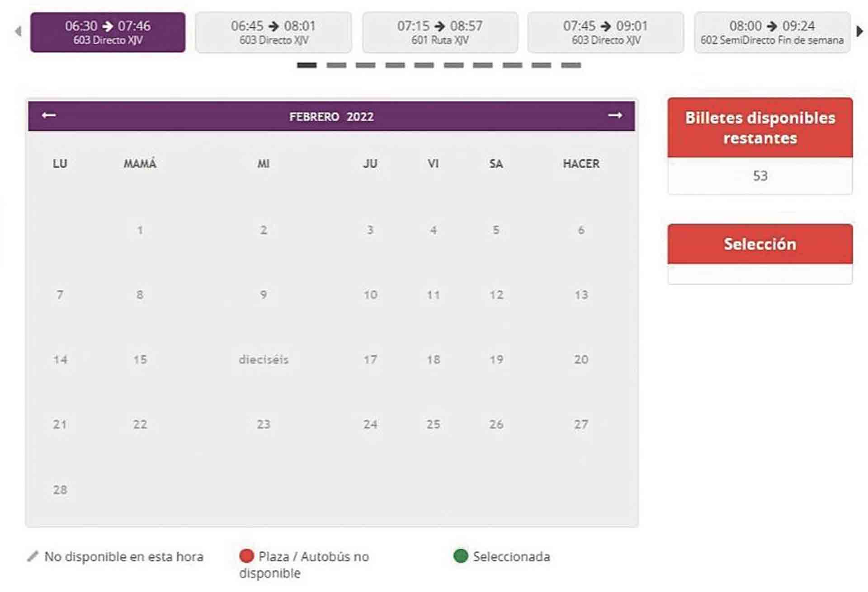Choose the 'dieciséis' date cell
This screenshot has height=592, width=868.
(x=264, y=360)
